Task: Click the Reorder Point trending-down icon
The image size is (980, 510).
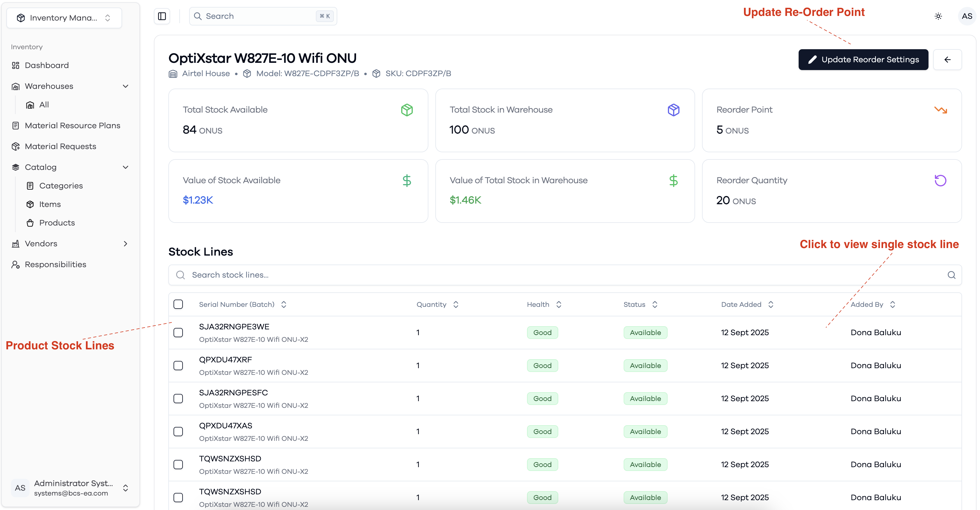Action: click(940, 110)
